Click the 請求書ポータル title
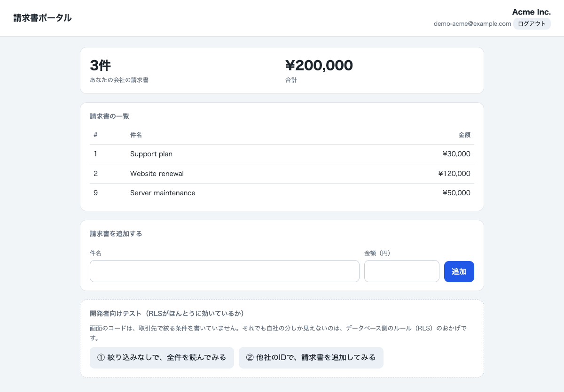564x392 pixels. point(42,18)
